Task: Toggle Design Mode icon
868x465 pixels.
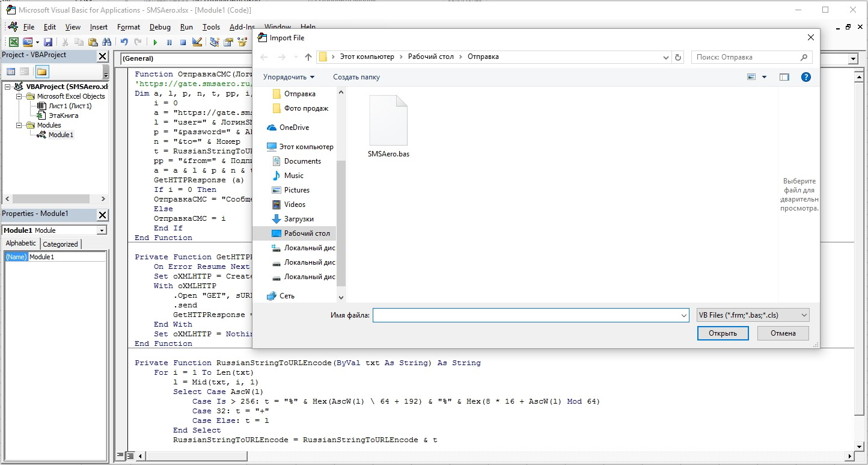Action: click(197, 42)
